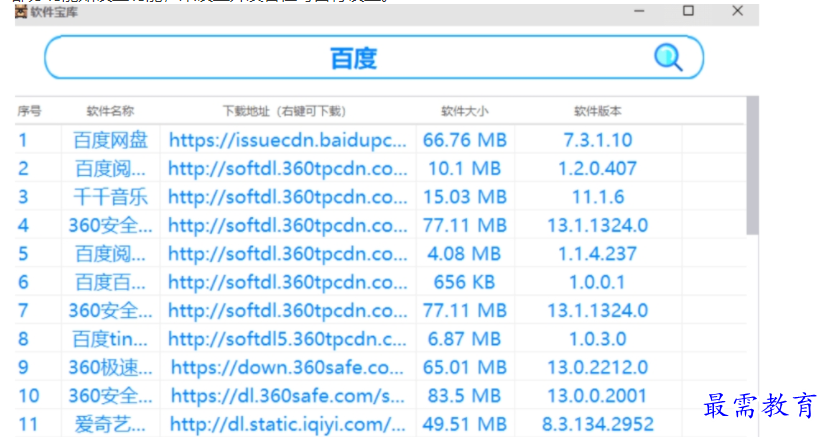
Task: Click the version 7.3.1.10 cell
Action: [598, 140]
